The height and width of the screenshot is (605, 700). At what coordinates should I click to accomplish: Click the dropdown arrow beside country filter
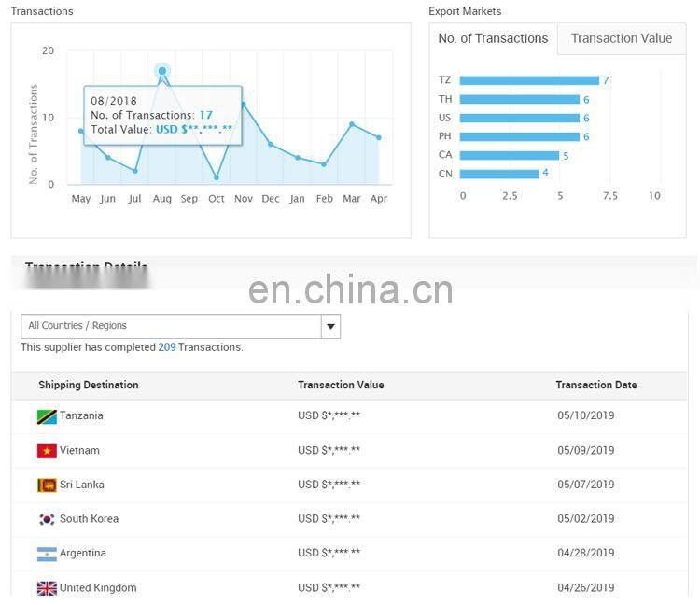coord(330,326)
